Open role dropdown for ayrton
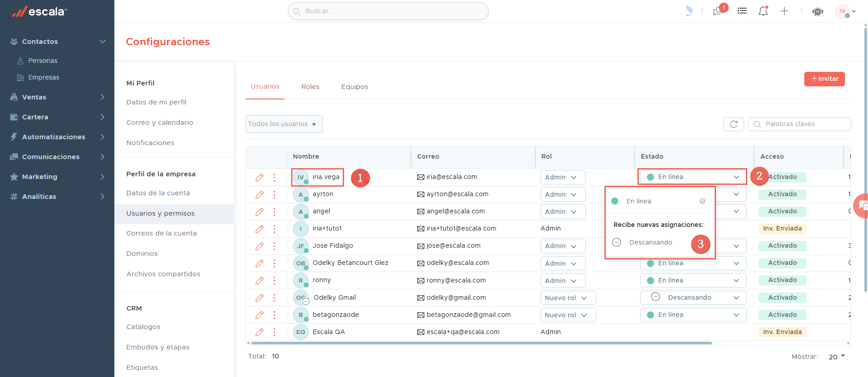The height and width of the screenshot is (377, 868). point(563,194)
